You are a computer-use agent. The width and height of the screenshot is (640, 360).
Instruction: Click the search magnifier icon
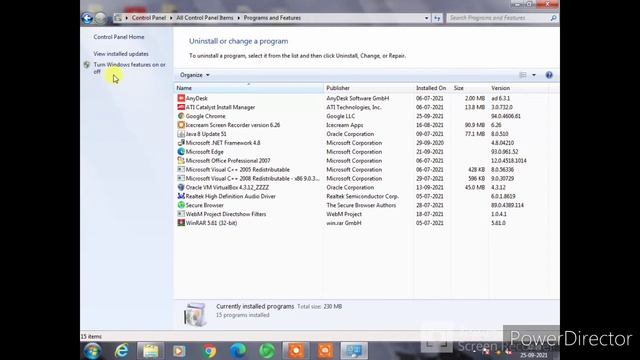coord(553,18)
